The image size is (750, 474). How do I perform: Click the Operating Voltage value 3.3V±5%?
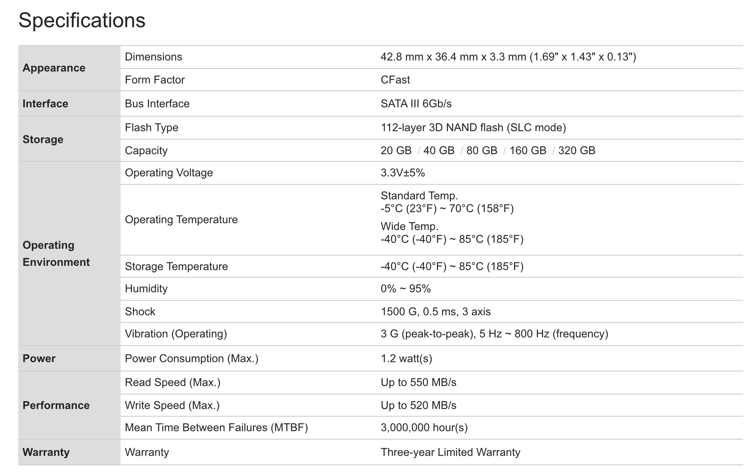tap(402, 173)
